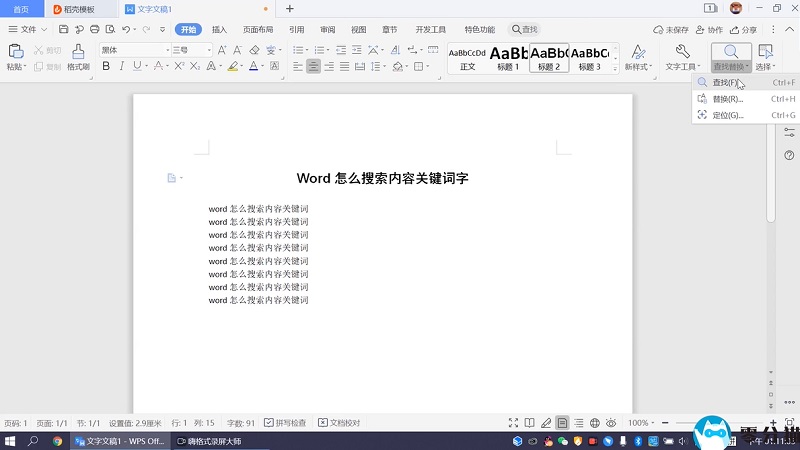Click the font color red A swatch
The image size is (800, 450).
pyautogui.click(x=253, y=67)
